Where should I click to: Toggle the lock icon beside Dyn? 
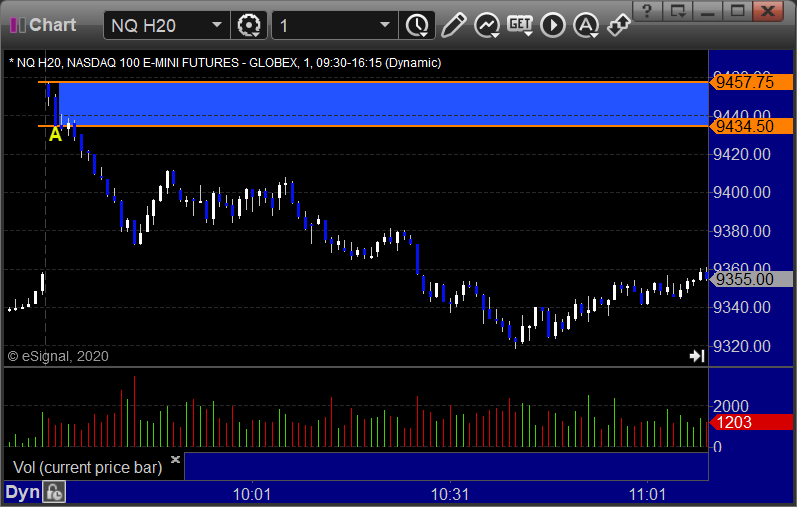click(x=54, y=492)
